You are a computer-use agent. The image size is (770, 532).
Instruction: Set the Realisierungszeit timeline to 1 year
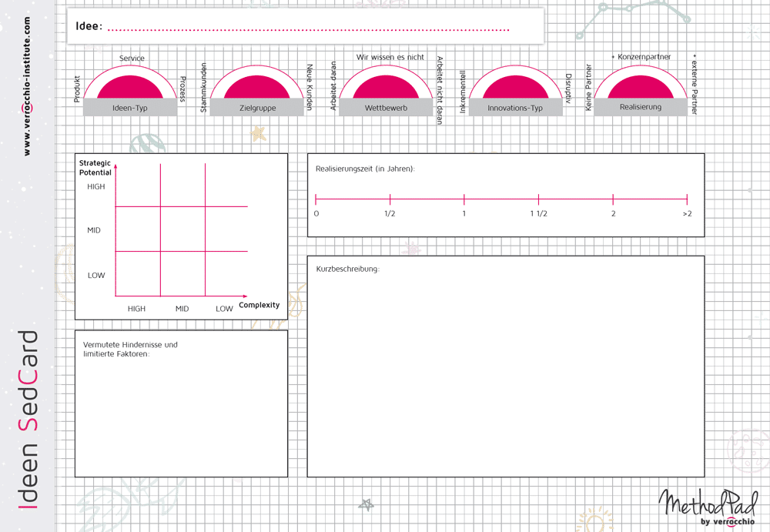[464, 199]
